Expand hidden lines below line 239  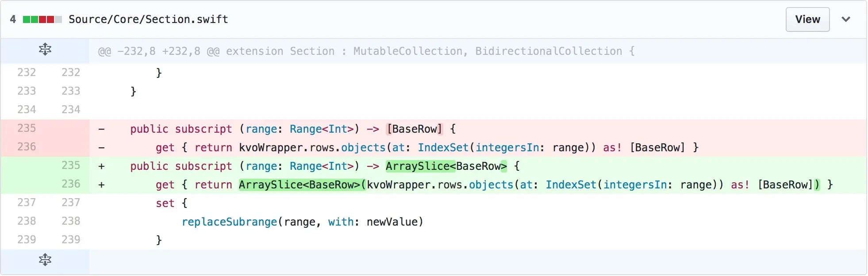click(x=45, y=260)
